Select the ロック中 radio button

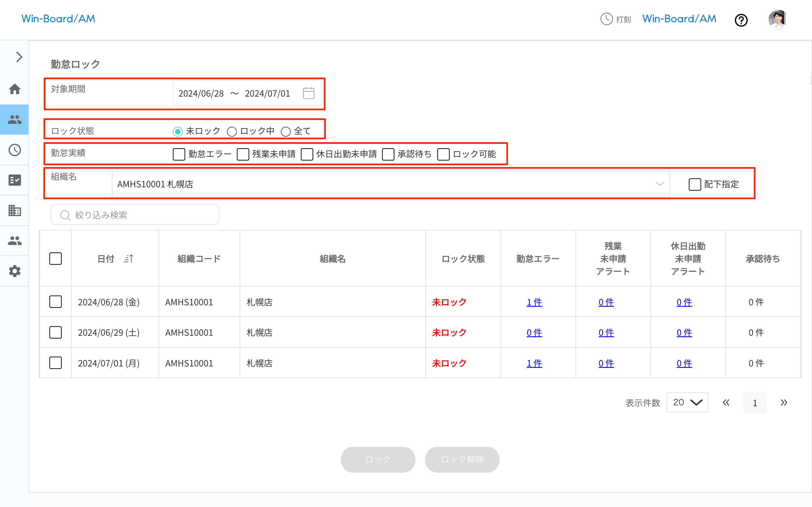point(232,132)
